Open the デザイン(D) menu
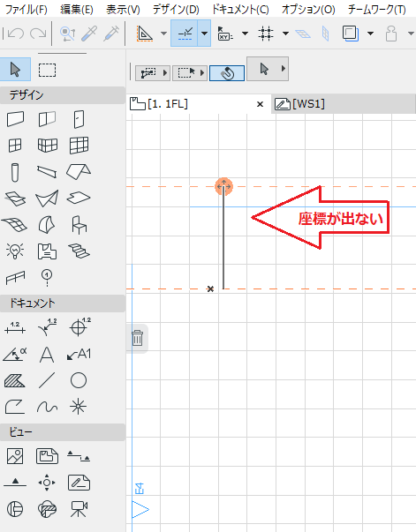 [x=176, y=9]
